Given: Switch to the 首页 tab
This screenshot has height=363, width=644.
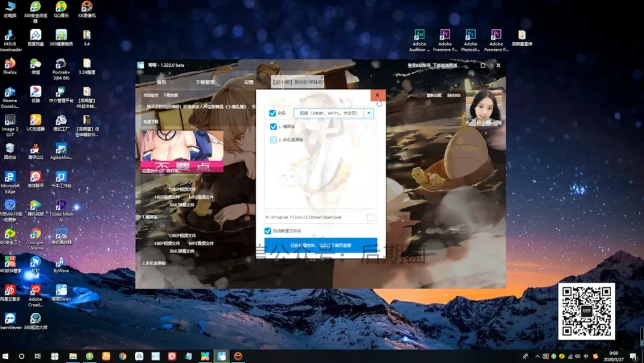Looking at the screenshot, I should point(162,82).
